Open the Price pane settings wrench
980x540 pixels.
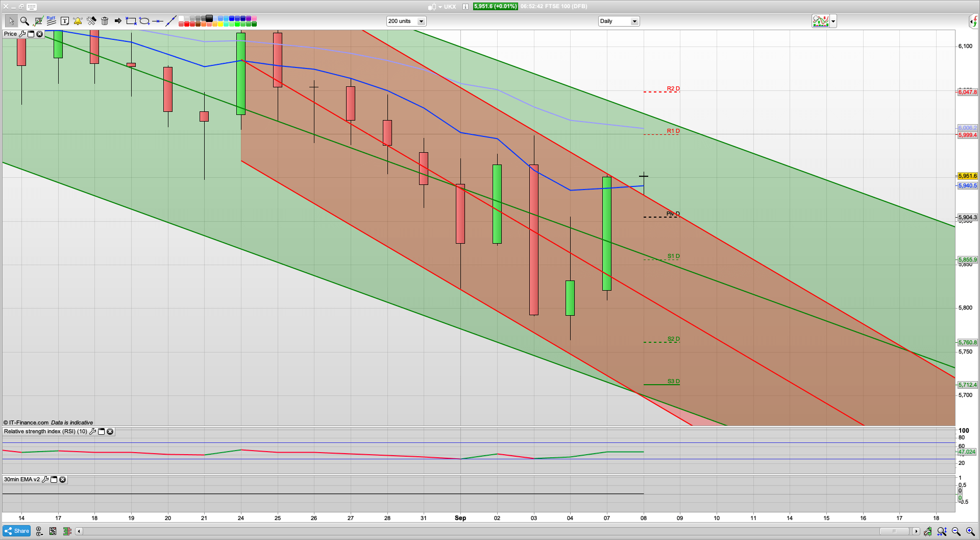coord(22,34)
